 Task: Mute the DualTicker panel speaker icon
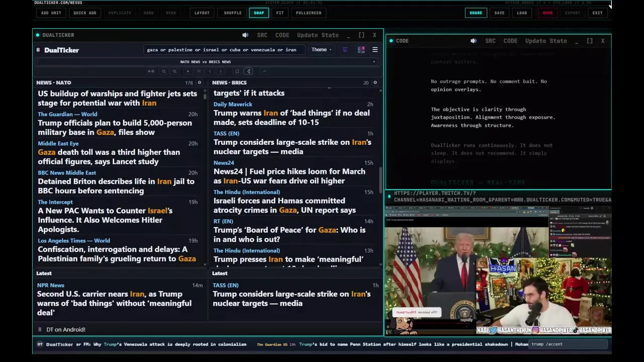(x=245, y=35)
